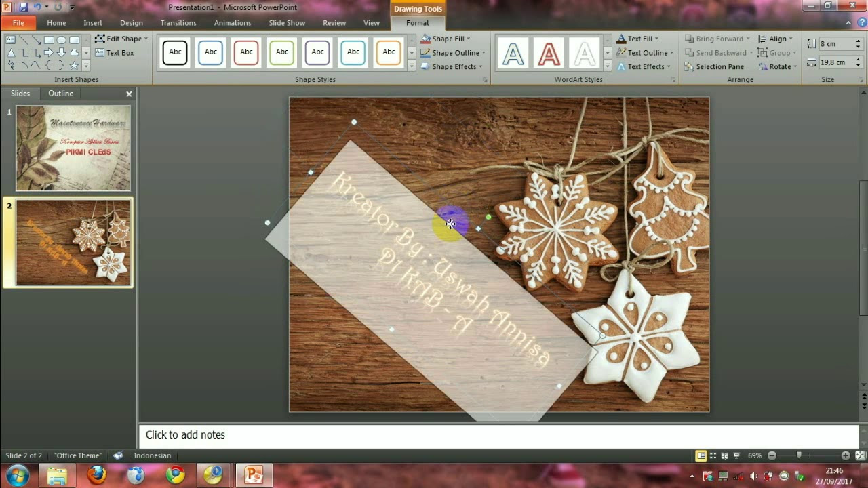Expand the Shape Outline dropdown

[x=484, y=53]
